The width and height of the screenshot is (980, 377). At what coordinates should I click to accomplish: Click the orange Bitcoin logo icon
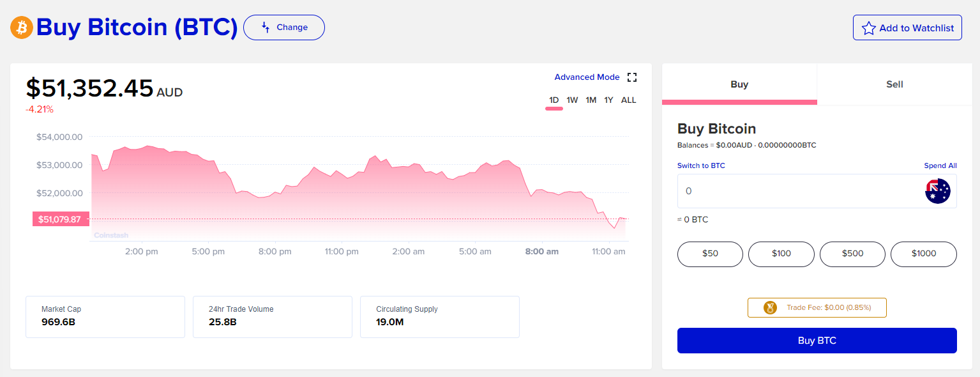pos(21,27)
